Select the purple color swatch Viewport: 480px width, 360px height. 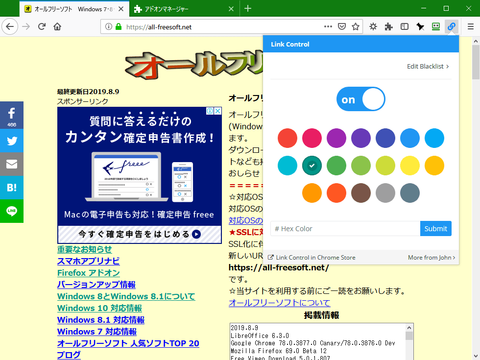336,138
